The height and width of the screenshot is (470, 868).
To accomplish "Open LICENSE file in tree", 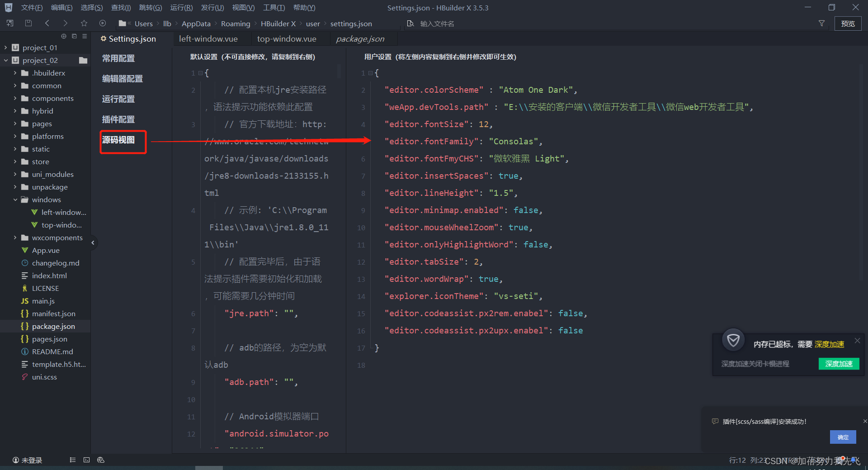I will tap(45, 288).
